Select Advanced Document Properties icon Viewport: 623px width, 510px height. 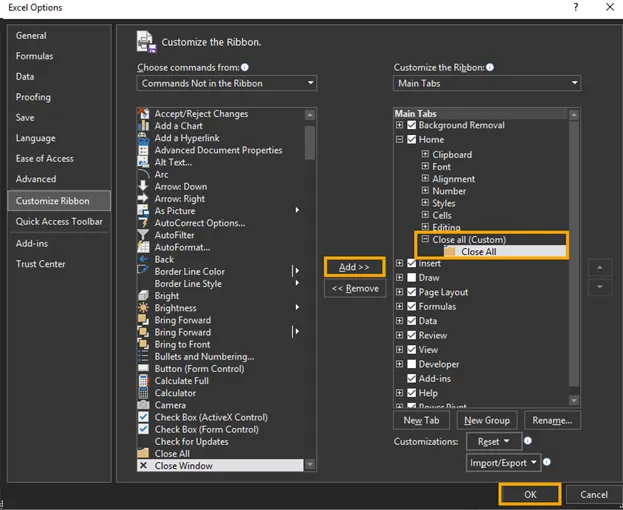(143, 150)
